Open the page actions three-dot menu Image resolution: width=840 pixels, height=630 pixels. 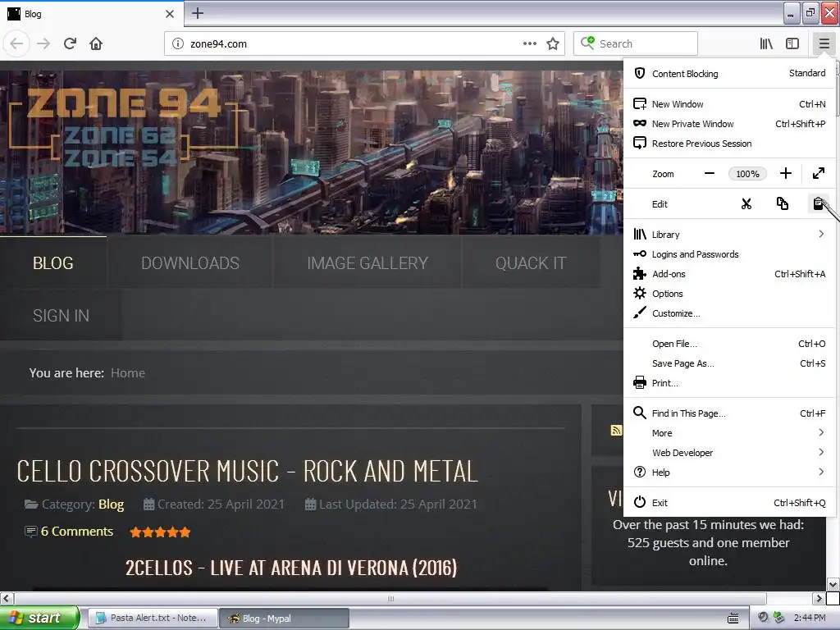coord(529,43)
